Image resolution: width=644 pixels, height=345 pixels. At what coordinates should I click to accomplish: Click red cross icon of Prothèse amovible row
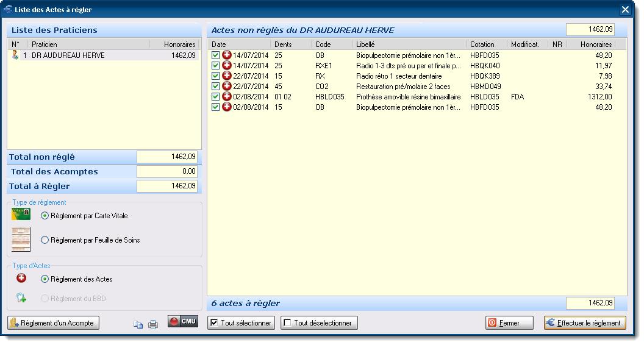tap(226, 96)
